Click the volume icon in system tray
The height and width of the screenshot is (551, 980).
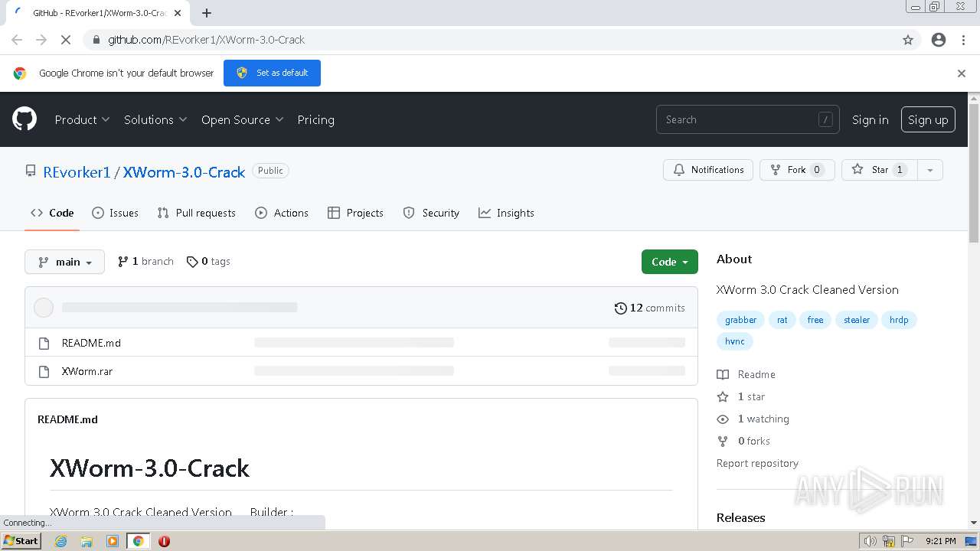click(871, 541)
